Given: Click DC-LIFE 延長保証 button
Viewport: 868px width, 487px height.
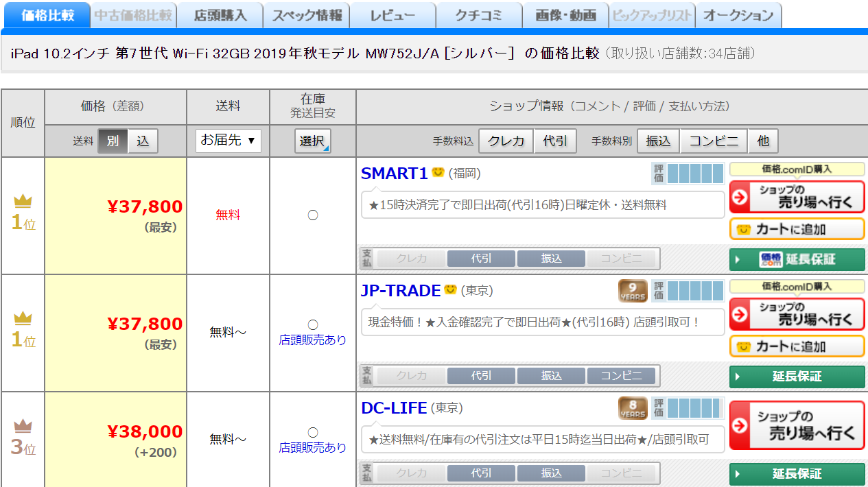Looking at the screenshot, I should tap(797, 474).
